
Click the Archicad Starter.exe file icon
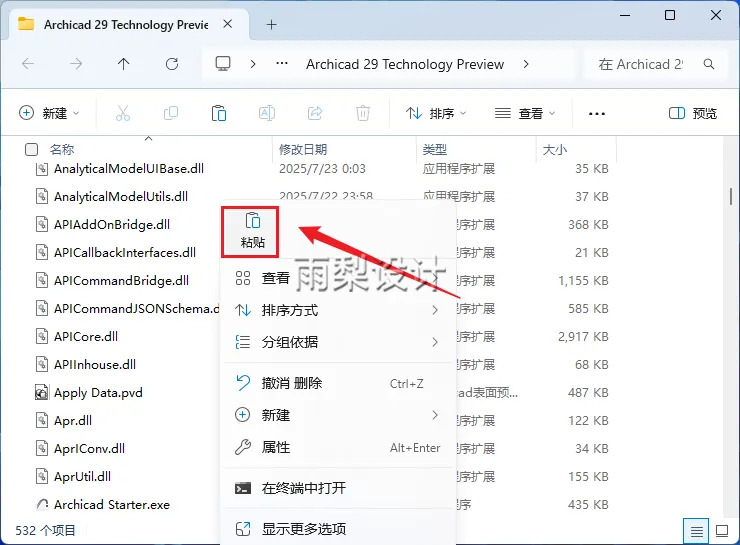pyautogui.click(x=42, y=504)
